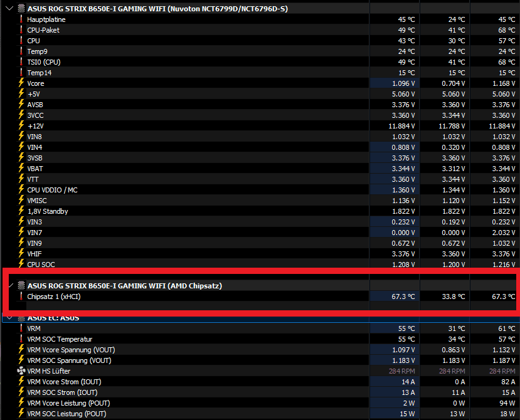Screen dimensions: 520x420
Task: Click the thermometer icon next to VRM SOC Temperatur
Action: coord(21,339)
